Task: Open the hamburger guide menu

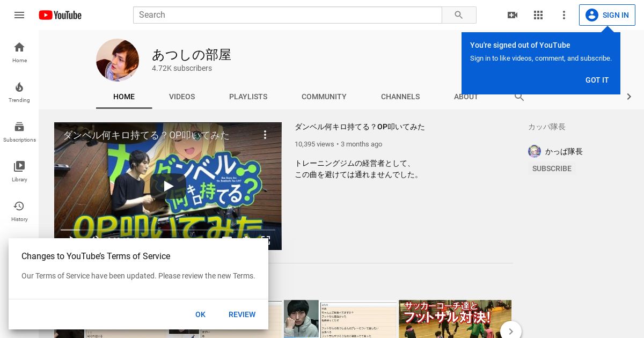Action: 19,15
